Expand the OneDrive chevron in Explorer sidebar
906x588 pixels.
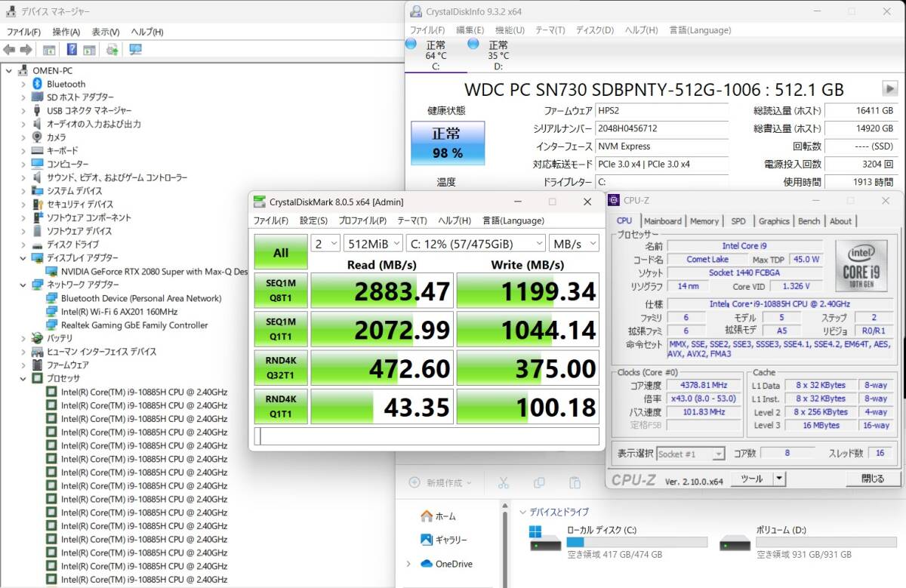pos(408,564)
